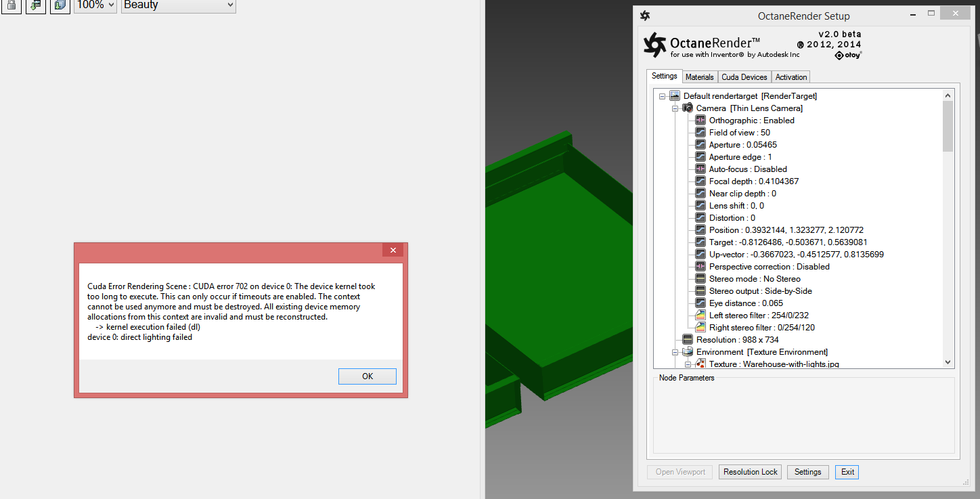Toggle the Orthographic : Enabled setting
The width and height of the screenshot is (980, 499).
[700, 121]
